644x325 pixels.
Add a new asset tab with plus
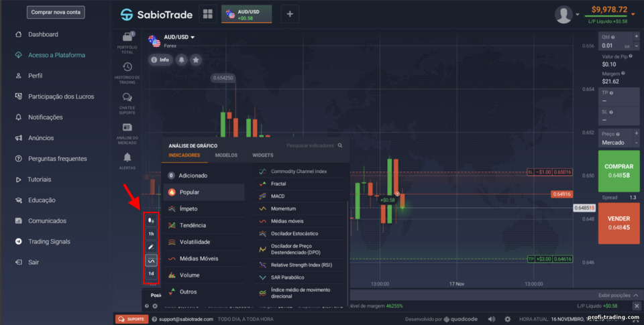(290, 14)
